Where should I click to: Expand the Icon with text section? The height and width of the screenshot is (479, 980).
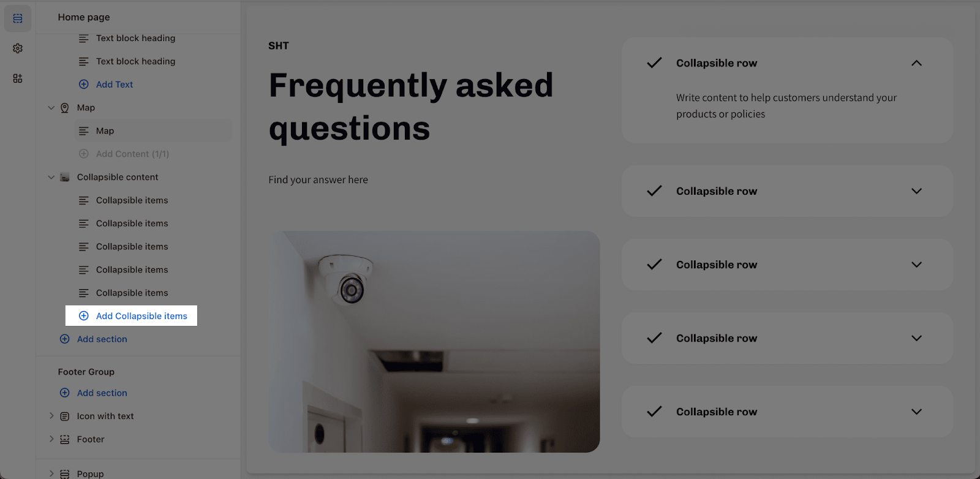[x=51, y=416]
